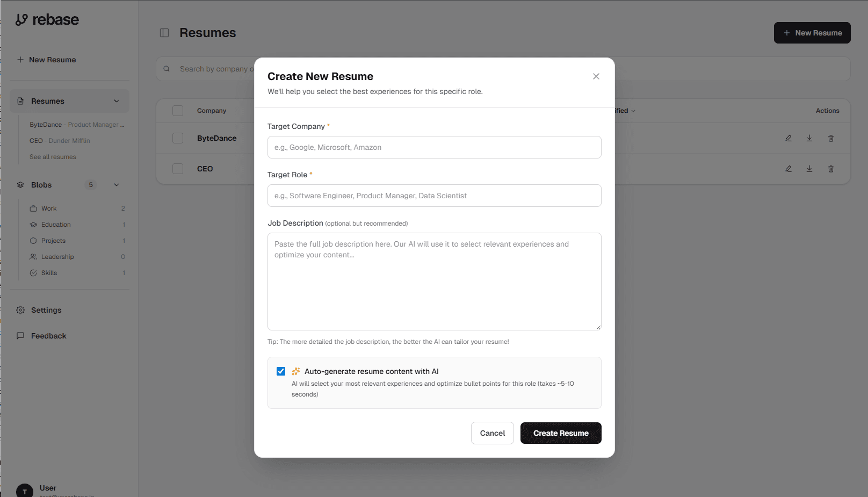This screenshot has height=497, width=868.
Task: Tick the checkbox next to ByteDance row
Action: click(x=178, y=138)
